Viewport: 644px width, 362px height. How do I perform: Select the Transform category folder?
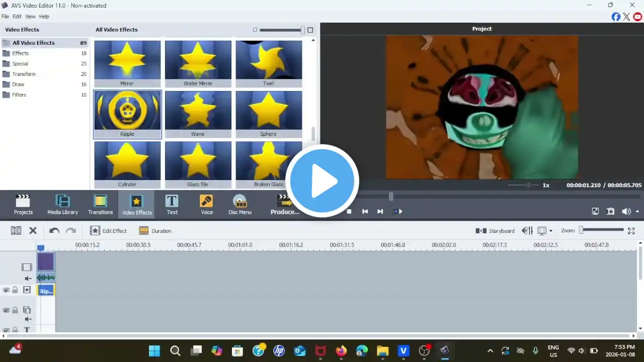pyautogui.click(x=44, y=74)
